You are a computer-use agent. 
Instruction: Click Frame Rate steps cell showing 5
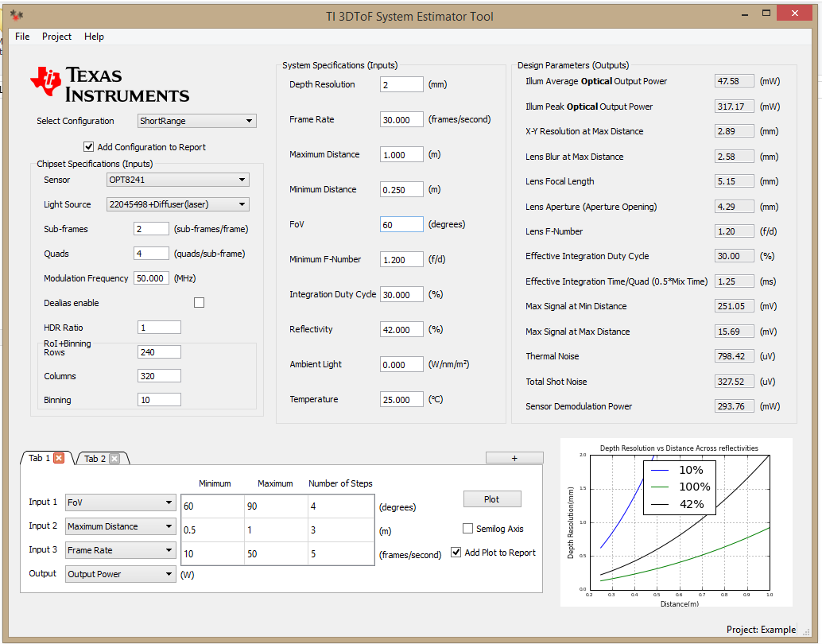341,554
